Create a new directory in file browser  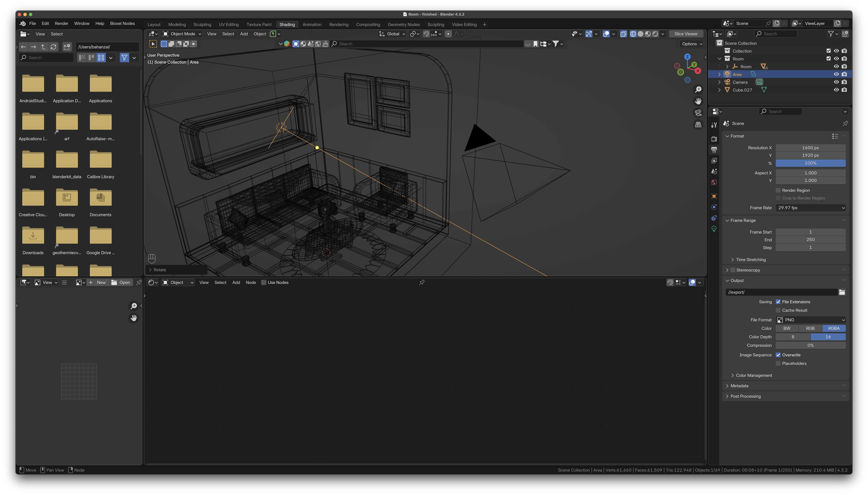point(67,47)
